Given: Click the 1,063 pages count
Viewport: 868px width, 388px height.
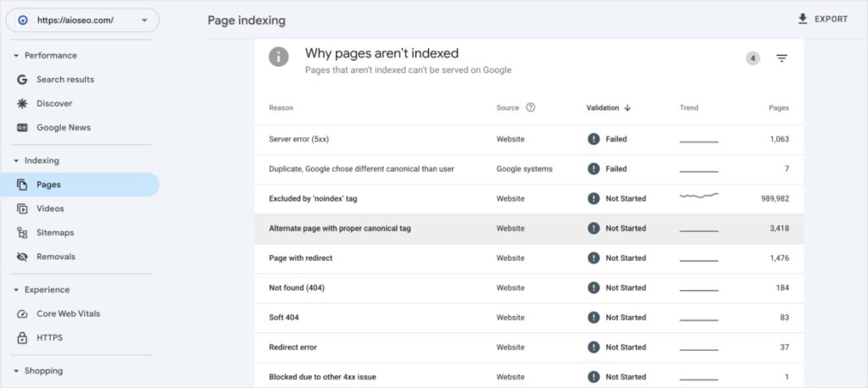Looking at the screenshot, I should pos(780,139).
